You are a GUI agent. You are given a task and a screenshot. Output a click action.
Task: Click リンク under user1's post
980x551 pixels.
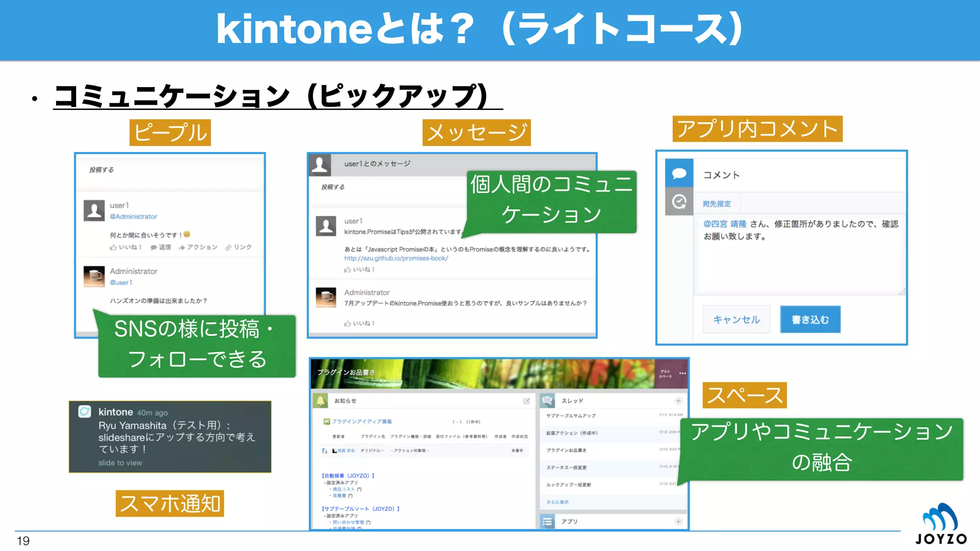[238, 247]
